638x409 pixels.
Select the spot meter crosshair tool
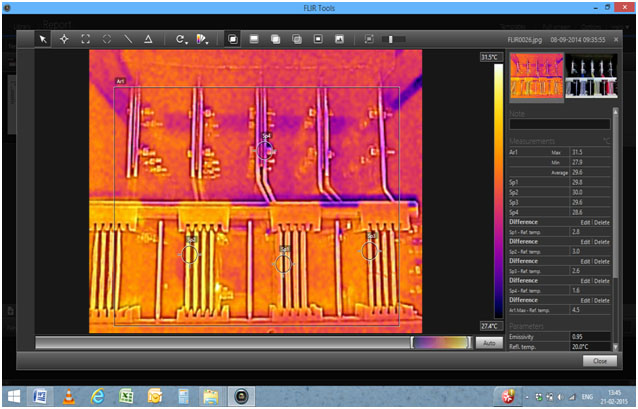click(64, 39)
